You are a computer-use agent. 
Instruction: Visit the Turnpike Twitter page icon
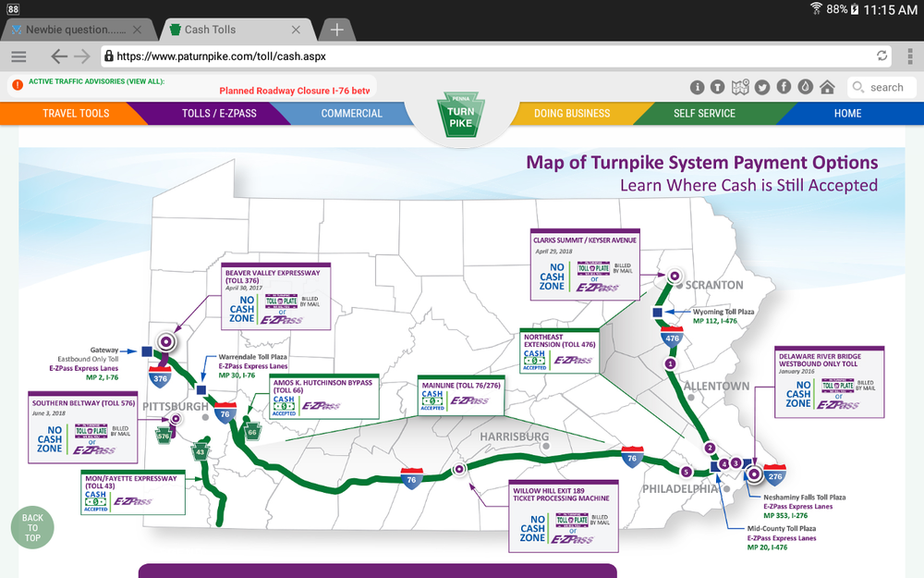[762, 87]
